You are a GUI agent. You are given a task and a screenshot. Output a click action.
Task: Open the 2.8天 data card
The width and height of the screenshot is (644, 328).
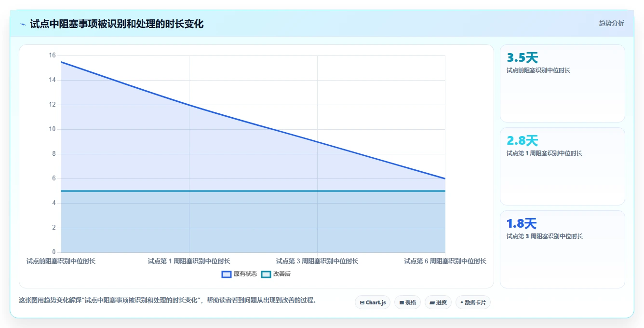[563, 166]
